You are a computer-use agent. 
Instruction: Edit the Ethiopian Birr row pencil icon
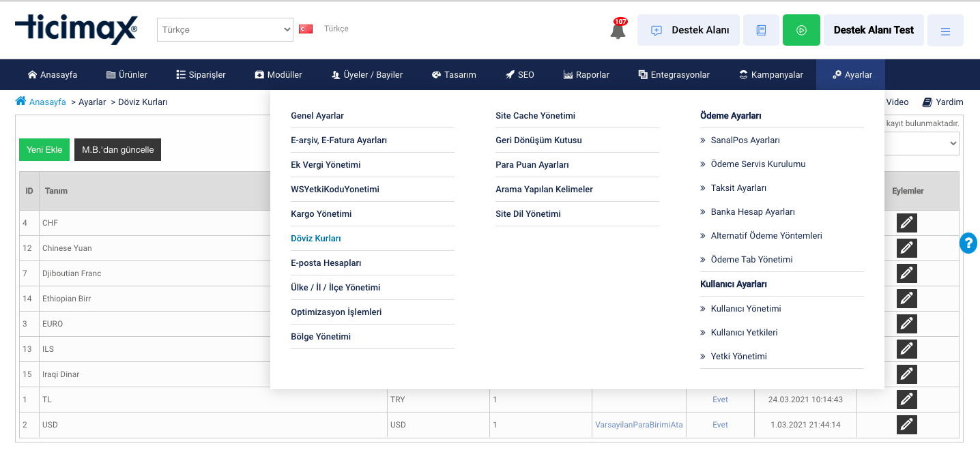pyautogui.click(x=907, y=299)
